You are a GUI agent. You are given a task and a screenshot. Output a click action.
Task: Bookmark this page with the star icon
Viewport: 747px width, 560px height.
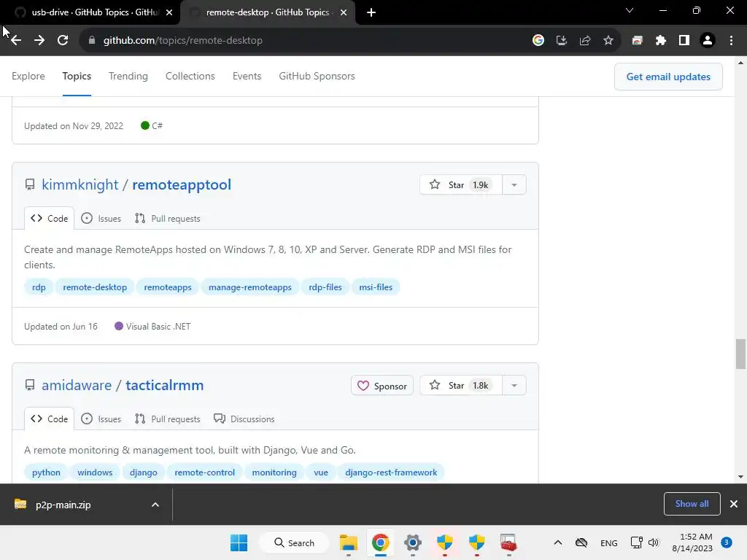tap(608, 41)
